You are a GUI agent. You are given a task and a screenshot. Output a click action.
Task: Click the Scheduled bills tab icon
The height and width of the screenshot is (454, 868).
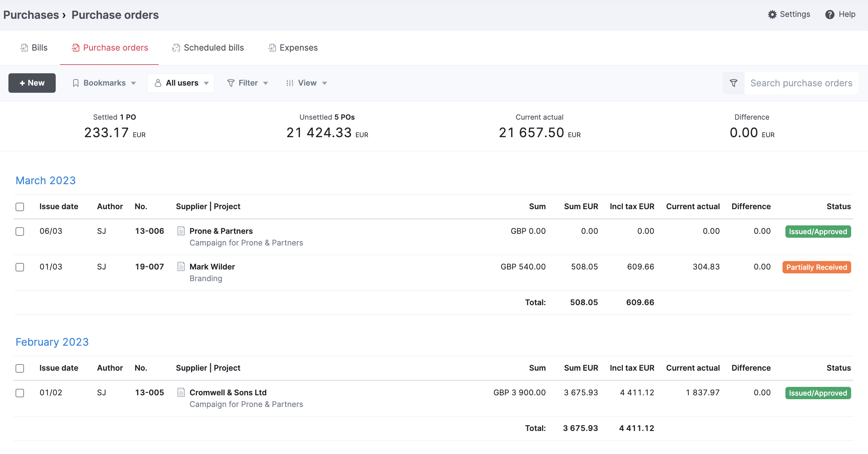176,48
